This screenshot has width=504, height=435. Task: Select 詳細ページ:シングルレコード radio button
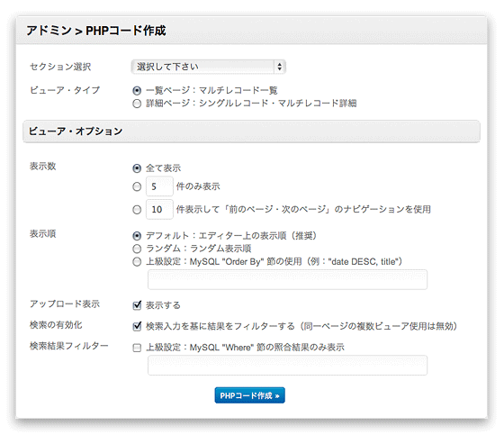click(x=137, y=104)
